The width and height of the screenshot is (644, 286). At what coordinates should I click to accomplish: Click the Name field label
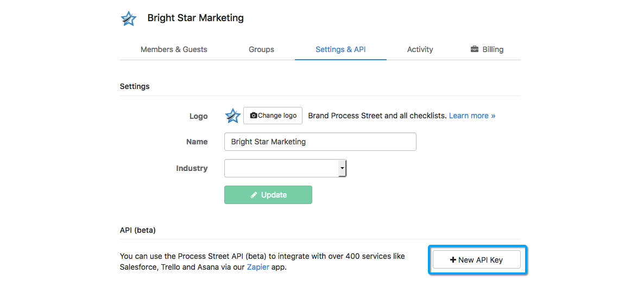point(197,142)
